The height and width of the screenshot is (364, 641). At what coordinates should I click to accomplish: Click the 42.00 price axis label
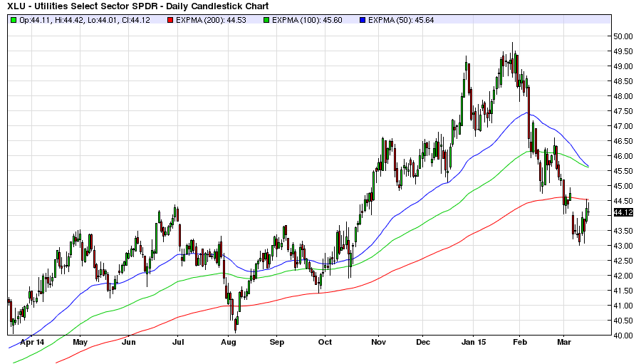point(623,276)
